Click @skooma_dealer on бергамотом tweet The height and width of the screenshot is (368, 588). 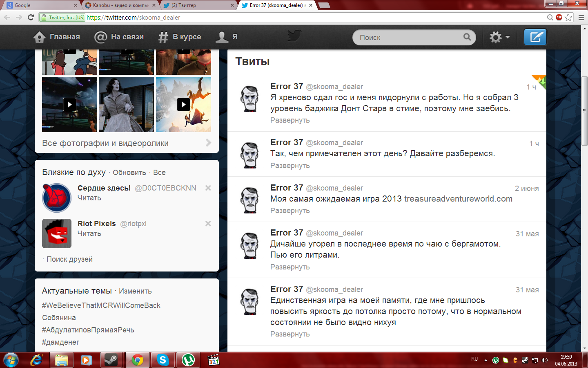[x=334, y=233]
